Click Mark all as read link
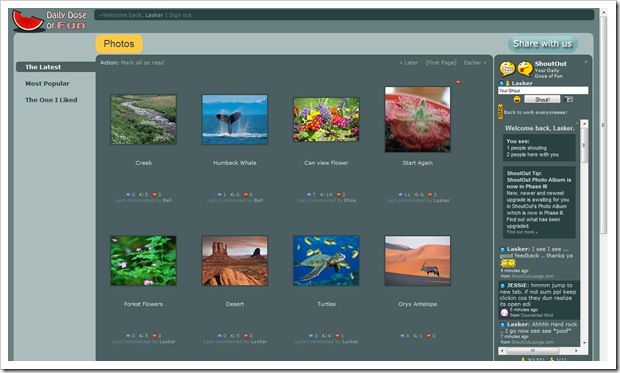This screenshot has width=620, height=373. [142, 62]
